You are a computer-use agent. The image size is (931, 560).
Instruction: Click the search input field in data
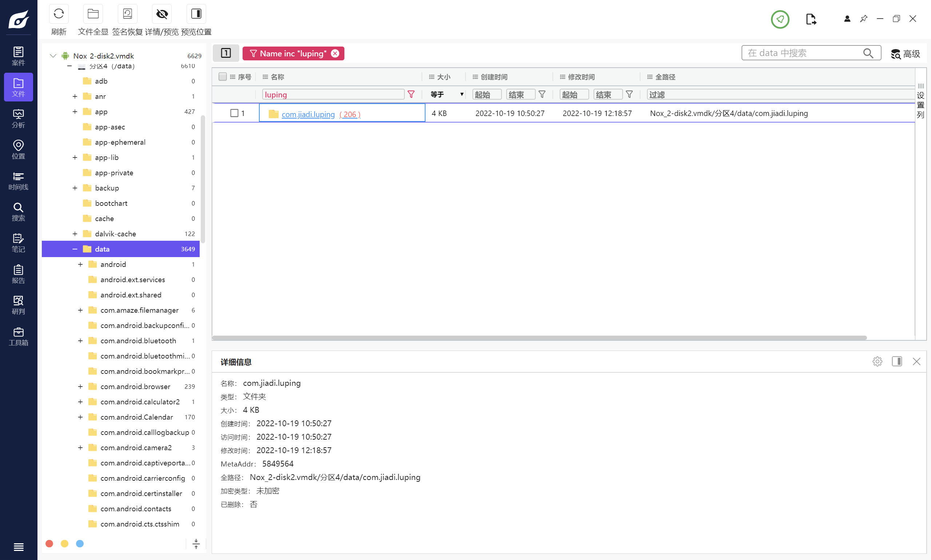coord(801,53)
